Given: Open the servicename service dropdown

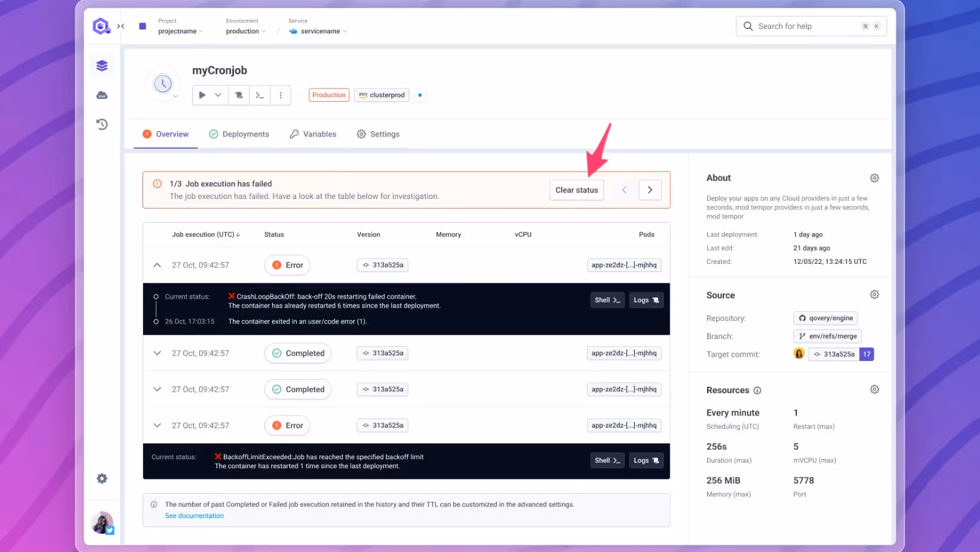Looking at the screenshot, I should (x=318, y=31).
